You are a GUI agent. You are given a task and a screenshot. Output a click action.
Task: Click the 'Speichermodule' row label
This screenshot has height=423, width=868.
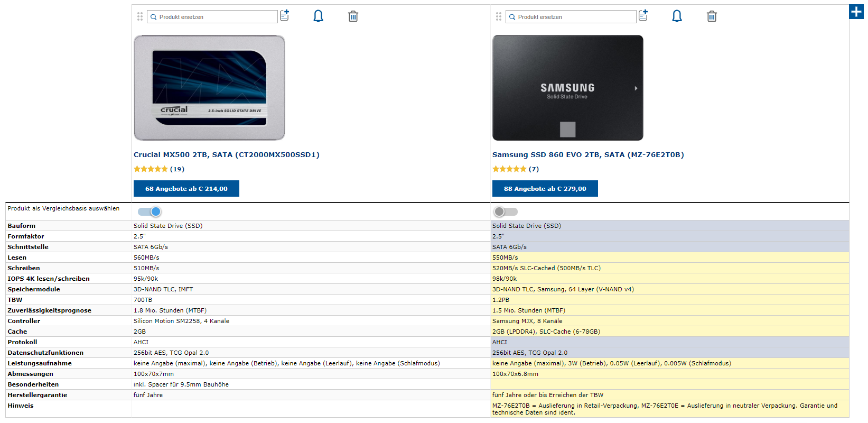[x=34, y=289]
